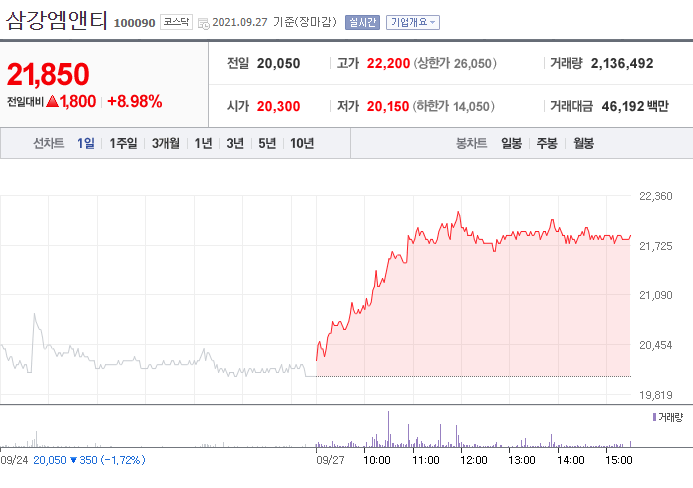
Task: Click the previous close value 20,050
Action: (x=278, y=64)
